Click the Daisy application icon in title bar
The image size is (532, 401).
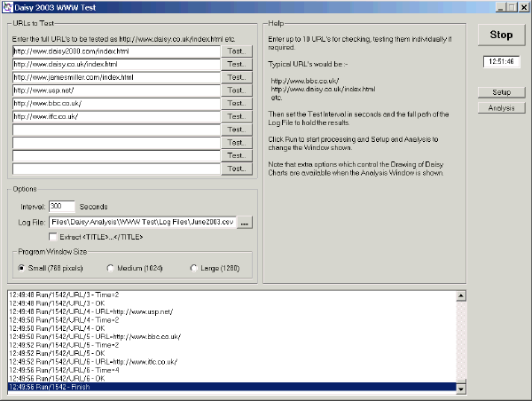pos(7,7)
